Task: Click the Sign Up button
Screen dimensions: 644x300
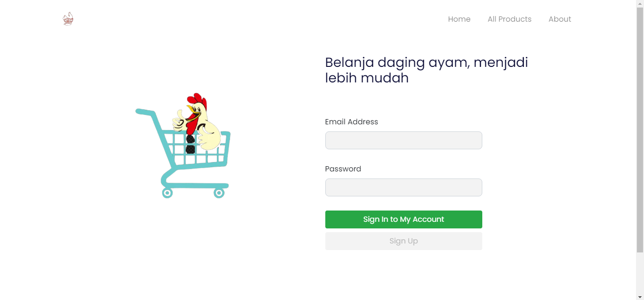Action: 404,241
